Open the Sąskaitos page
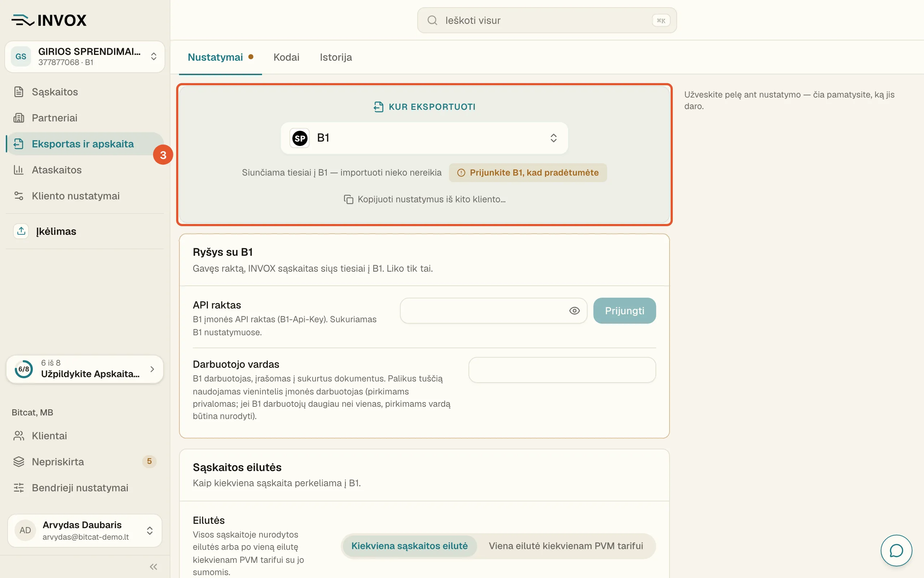 (x=85, y=92)
